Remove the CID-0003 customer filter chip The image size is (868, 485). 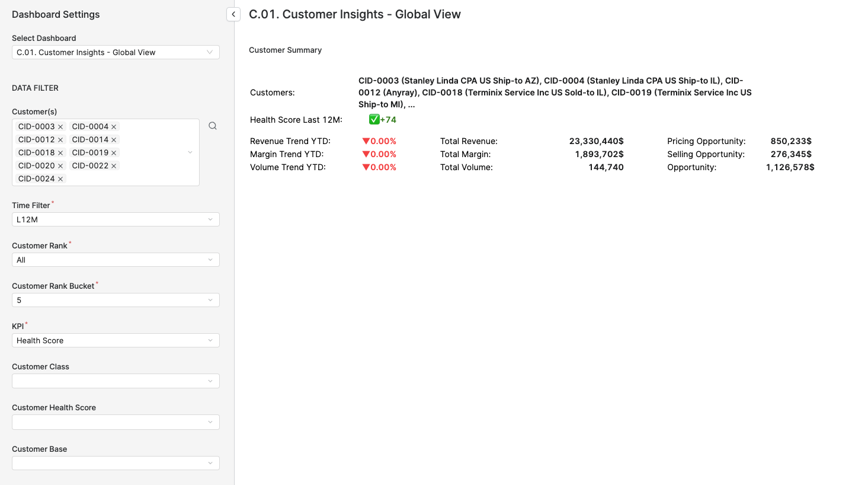[61, 126]
